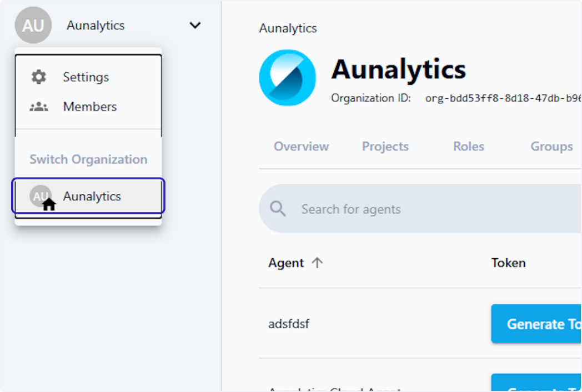The width and height of the screenshot is (582, 392).
Task: Switch to the Overview tab
Action: tap(301, 146)
